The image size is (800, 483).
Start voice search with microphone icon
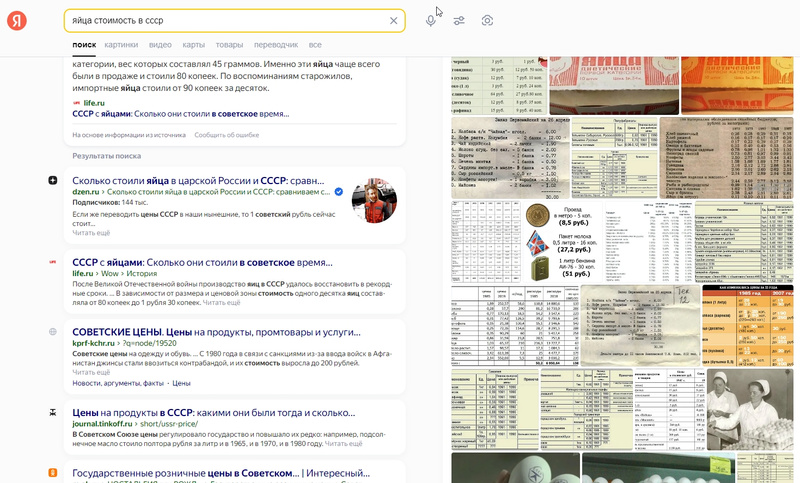[431, 21]
